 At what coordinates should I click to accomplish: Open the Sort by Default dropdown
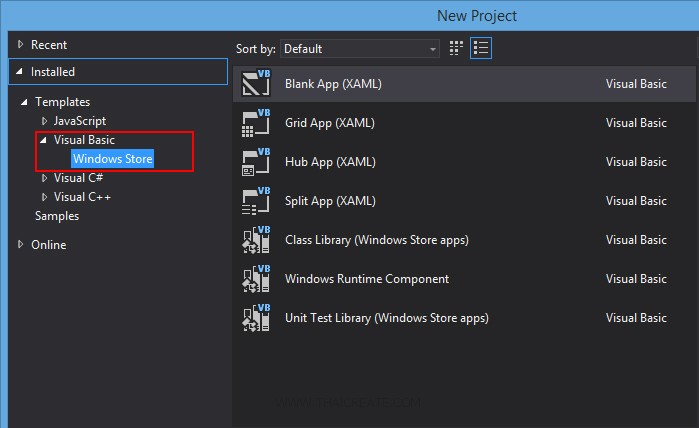pyautogui.click(x=360, y=48)
